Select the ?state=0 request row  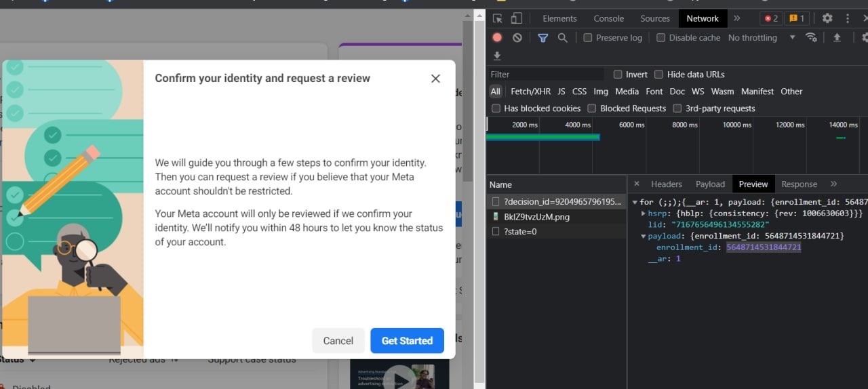coord(557,232)
